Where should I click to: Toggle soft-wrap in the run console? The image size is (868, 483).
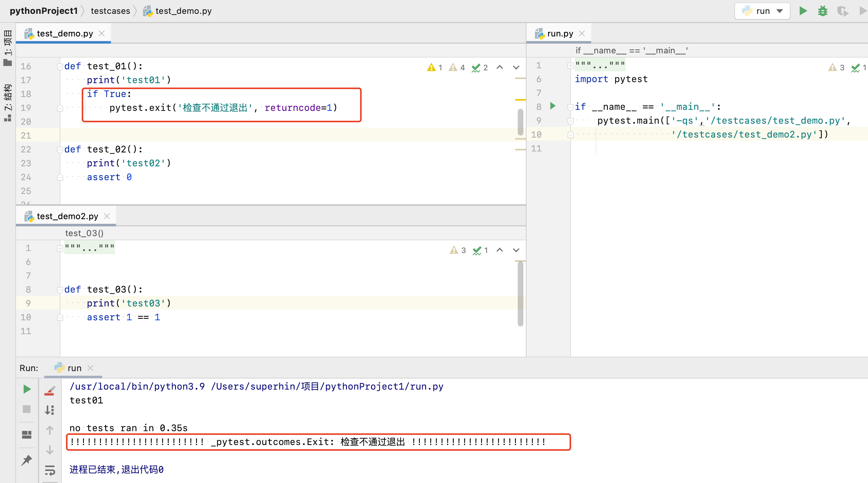[x=50, y=470]
